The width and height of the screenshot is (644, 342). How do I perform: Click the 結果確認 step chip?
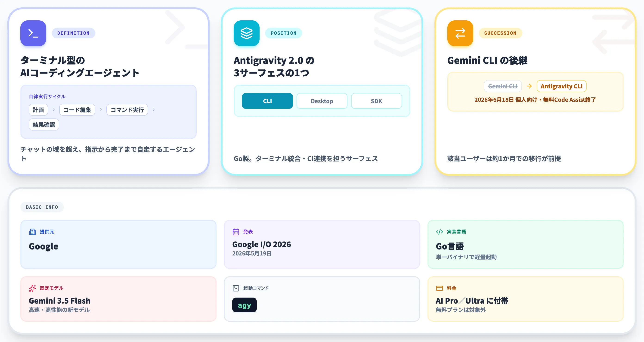(44, 124)
